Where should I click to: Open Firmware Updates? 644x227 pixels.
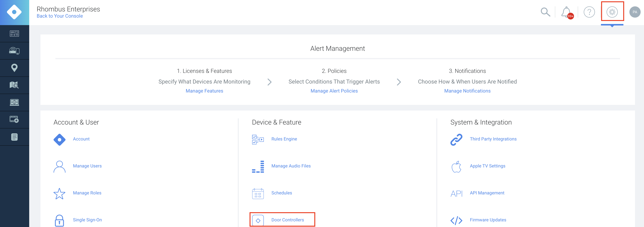488,220
